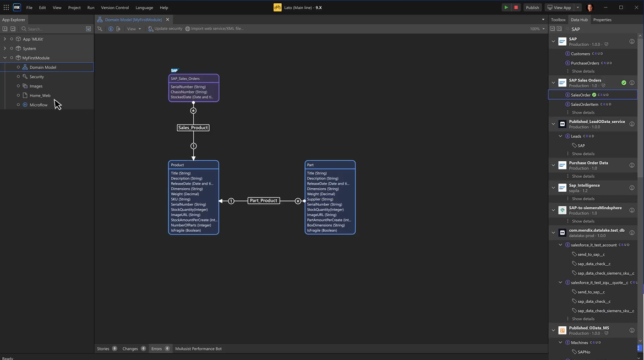Open info for Purchase Order Data
This screenshot has width=644, height=360.
point(632,165)
